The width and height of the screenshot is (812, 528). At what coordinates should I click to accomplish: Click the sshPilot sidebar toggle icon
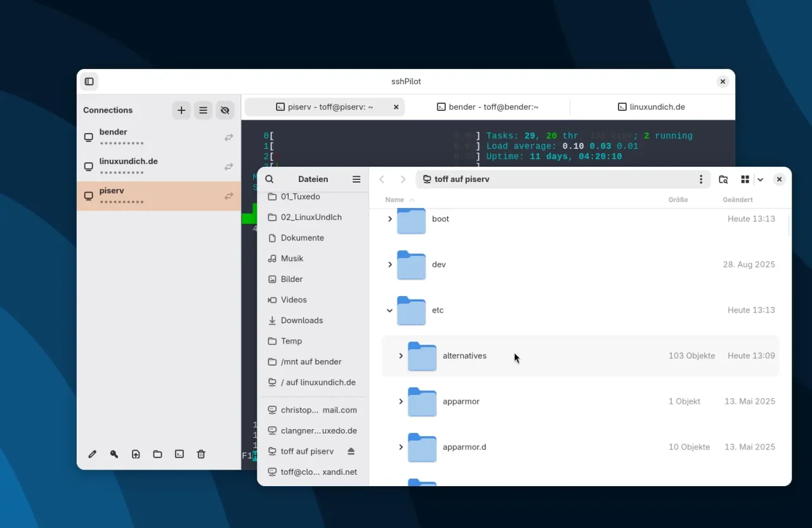click(89, 81)
